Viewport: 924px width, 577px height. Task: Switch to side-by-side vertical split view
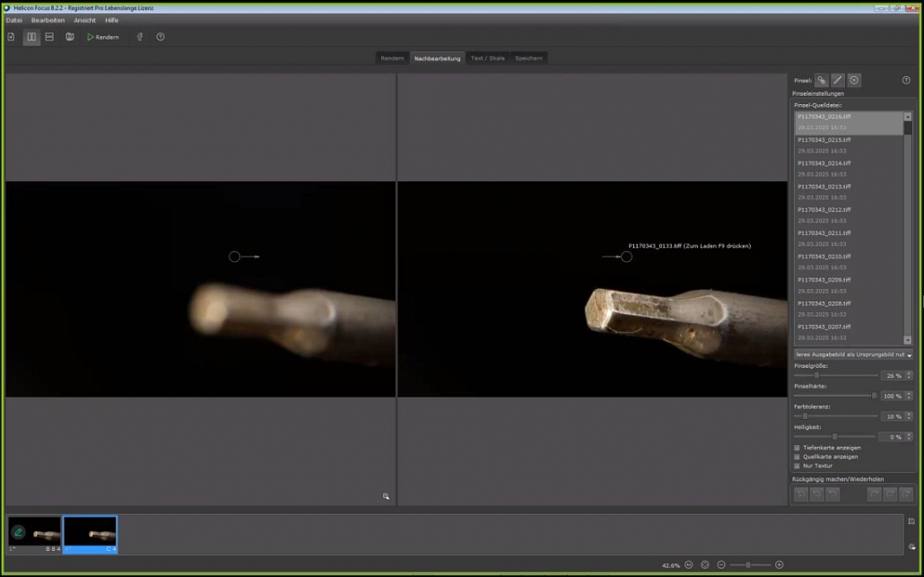tap(31, 37)
